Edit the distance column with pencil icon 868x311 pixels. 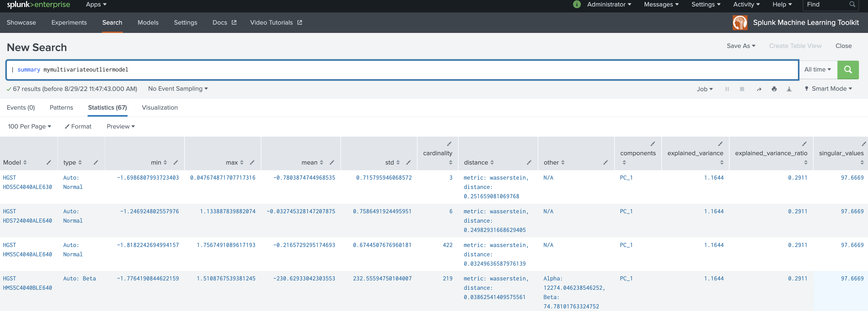(529, 162)
